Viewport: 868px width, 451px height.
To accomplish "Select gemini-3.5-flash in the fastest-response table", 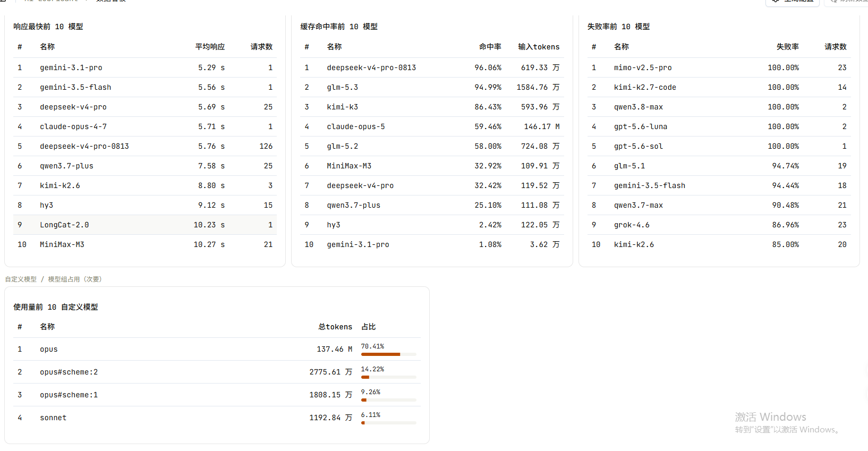I will coord(145,87).
